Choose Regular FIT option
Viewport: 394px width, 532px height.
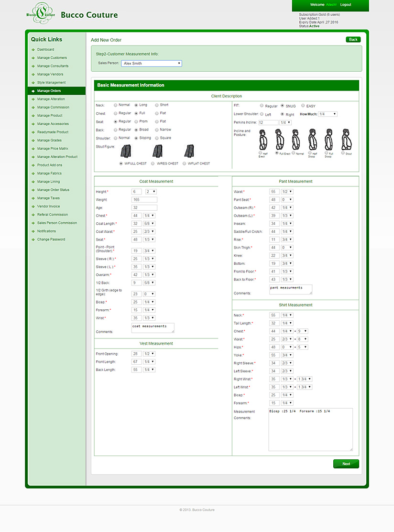coord(262,106)
